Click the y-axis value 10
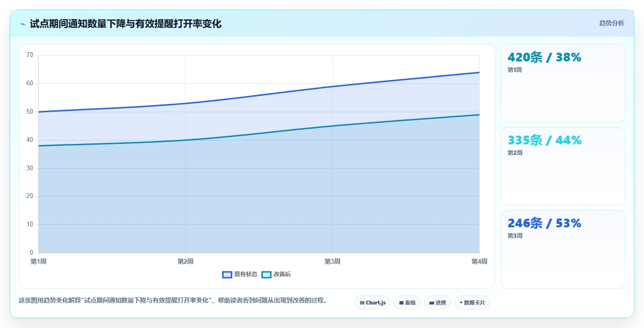Screen dimensions: 644x328 [30, 224]
